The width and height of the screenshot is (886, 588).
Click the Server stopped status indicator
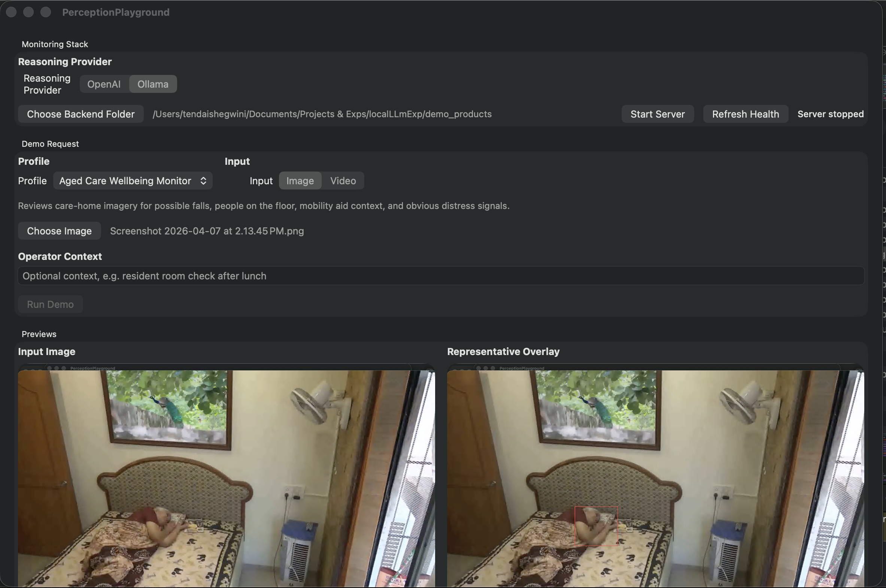830,113
